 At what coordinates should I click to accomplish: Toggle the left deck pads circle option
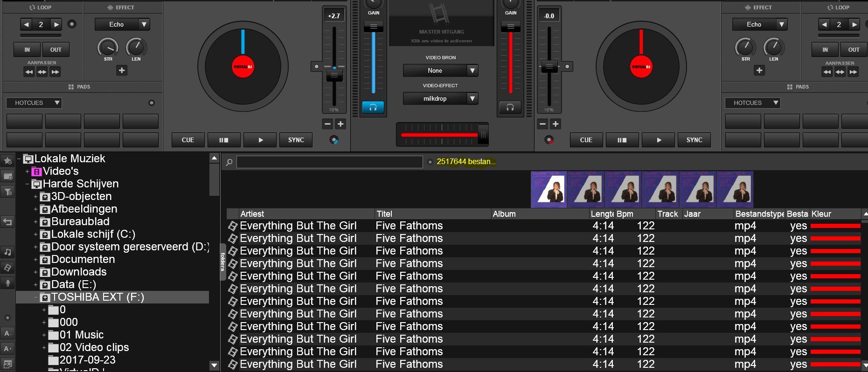pos(152,103)
